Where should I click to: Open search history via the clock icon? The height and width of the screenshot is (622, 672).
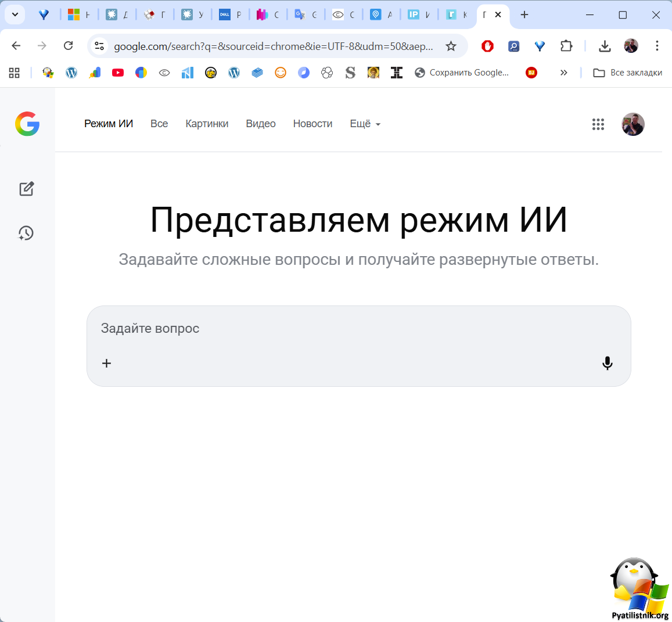click(x=26, y=233)
